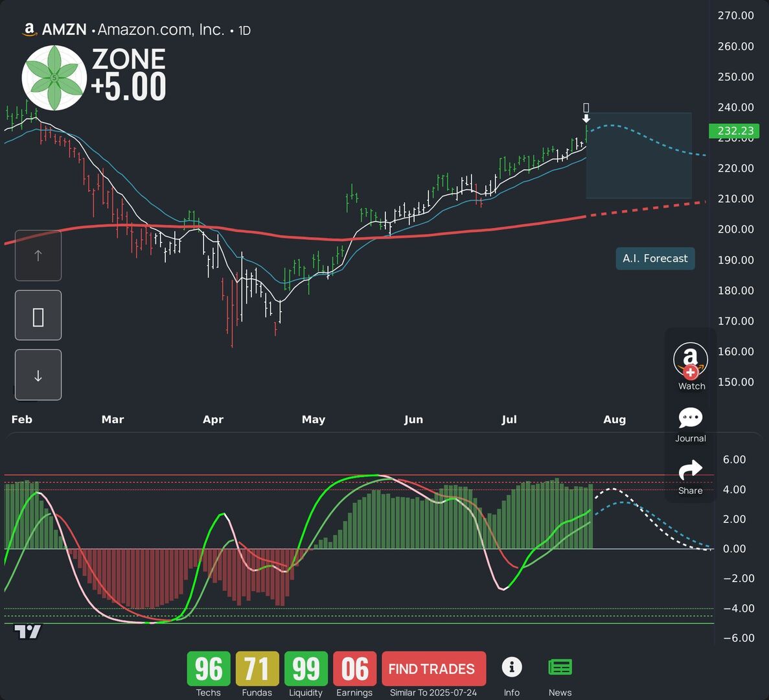769x700 pixels.
Task: Click the middle rectangle button between arrows
Action: click(x=38, y=316)
